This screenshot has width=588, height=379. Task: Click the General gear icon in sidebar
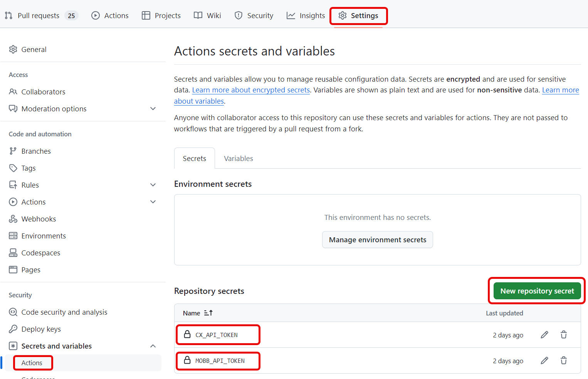13,49
